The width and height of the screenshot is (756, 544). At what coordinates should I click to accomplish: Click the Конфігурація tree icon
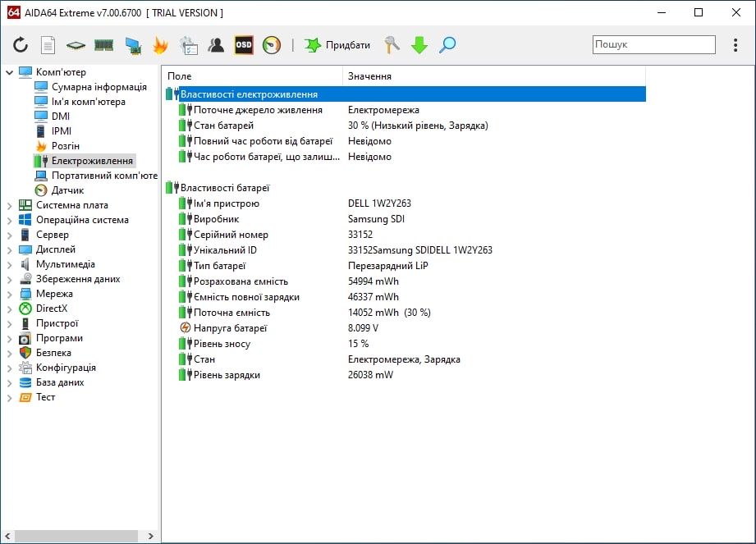(x=25, y=368)
